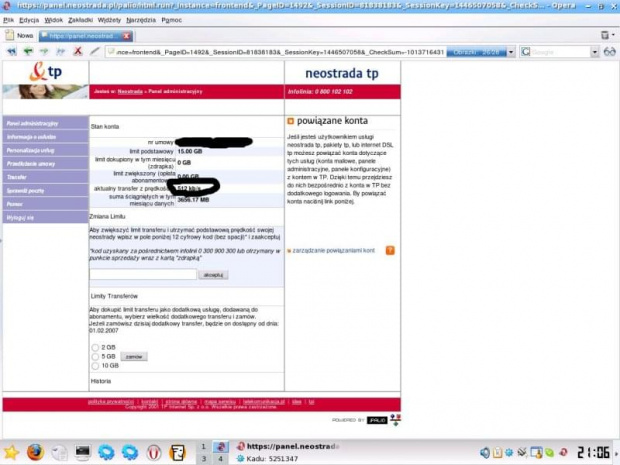620x465 pixels.
Task: Click the glasses find icon beside search box
Action: (609, 51)
